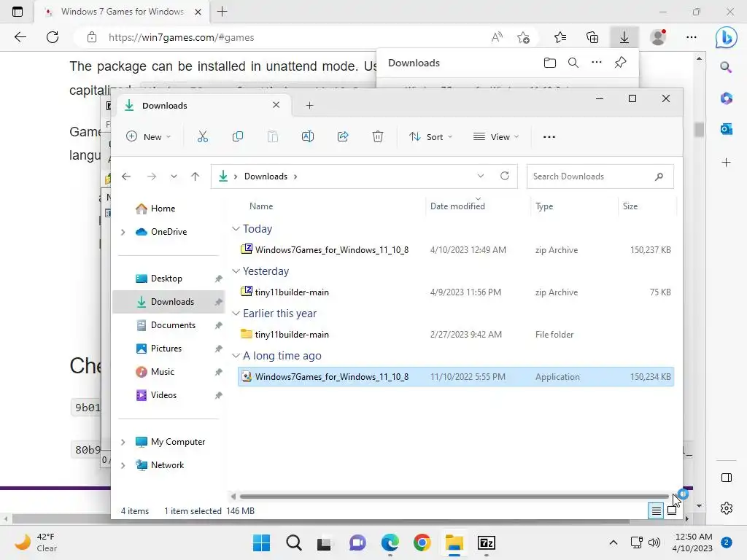Add this page to favorites in Edge

523,37
